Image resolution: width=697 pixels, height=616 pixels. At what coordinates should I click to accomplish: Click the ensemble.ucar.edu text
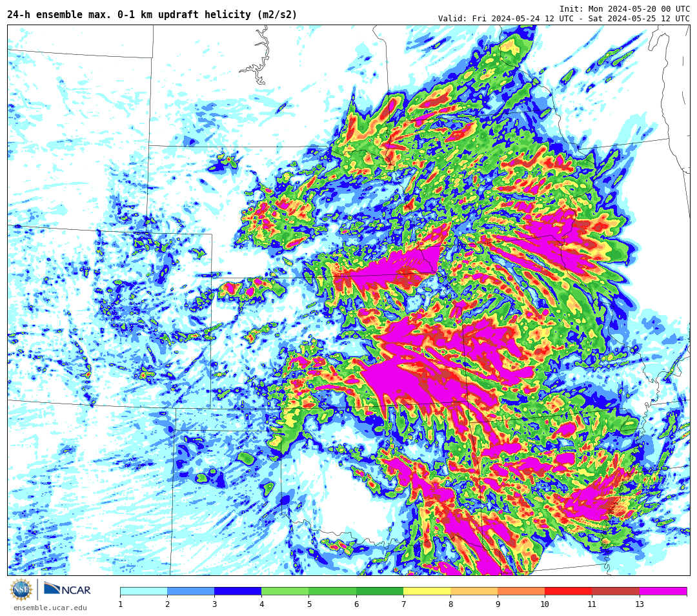(x=50, y=608)
